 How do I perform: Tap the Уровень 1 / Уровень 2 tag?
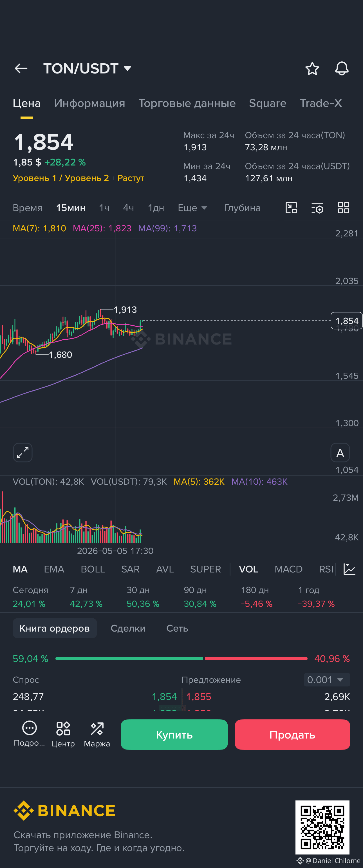(61, 178)
